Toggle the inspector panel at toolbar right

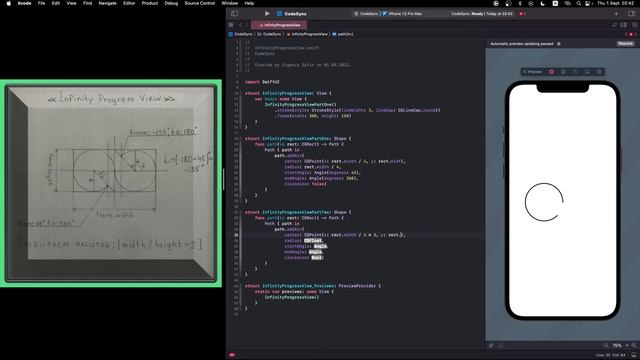coord(631,13)
